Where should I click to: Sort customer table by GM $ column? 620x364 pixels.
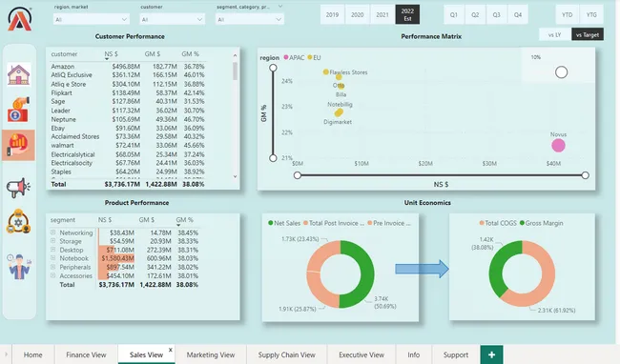[153, 54]
